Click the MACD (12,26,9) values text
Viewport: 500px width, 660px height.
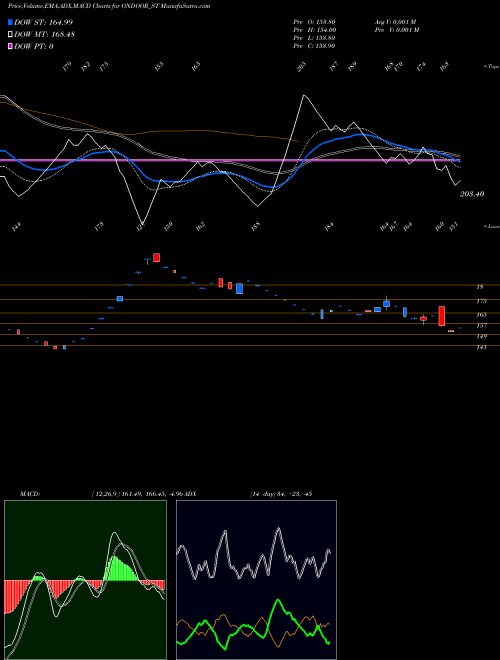point(136,494)
